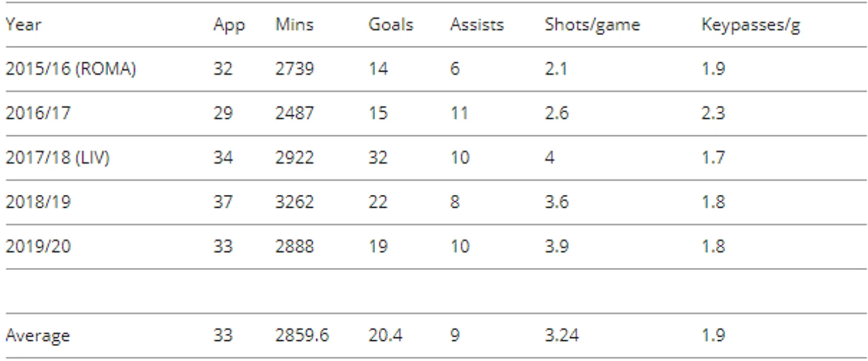Select the Shots/game column header
Screen dimensions: 868x361
(592, 26)
